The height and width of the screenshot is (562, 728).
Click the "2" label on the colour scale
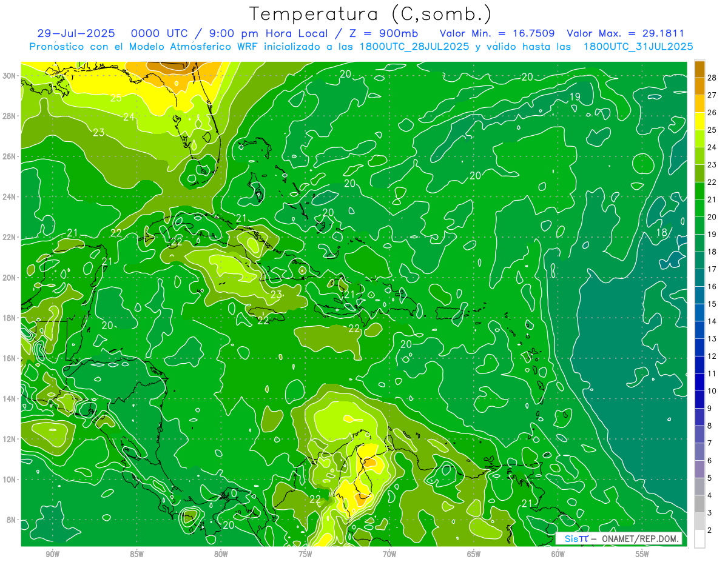click(710, 530)
